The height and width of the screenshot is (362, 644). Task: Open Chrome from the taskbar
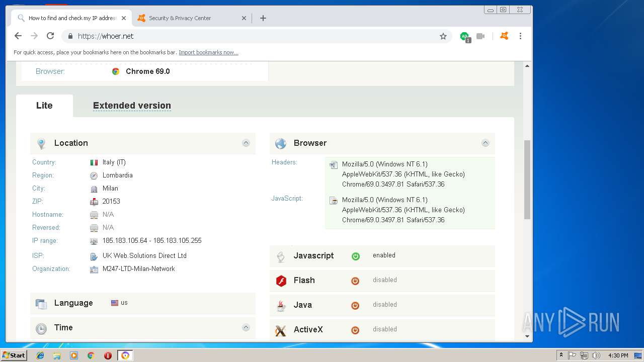click(91, 355)
